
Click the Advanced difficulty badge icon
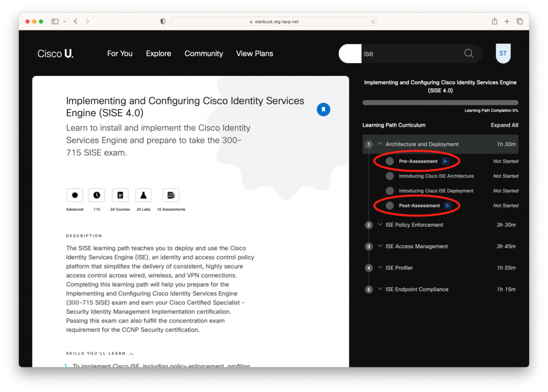[x=74, y=195]
